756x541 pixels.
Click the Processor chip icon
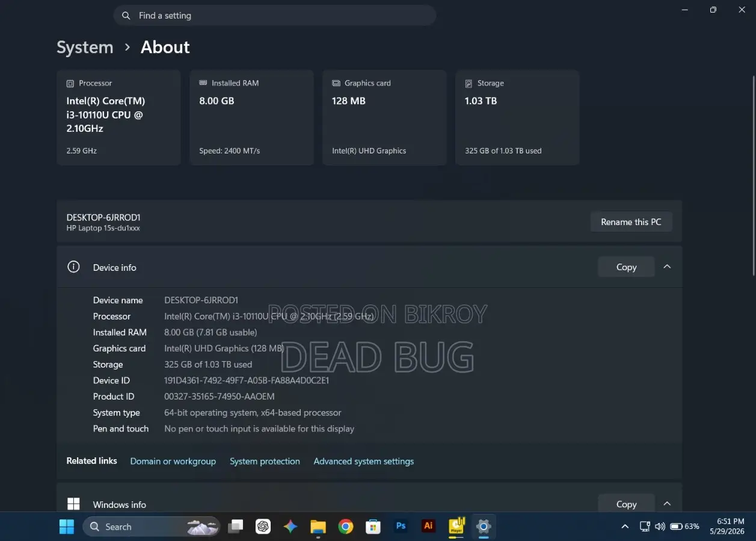70,83
